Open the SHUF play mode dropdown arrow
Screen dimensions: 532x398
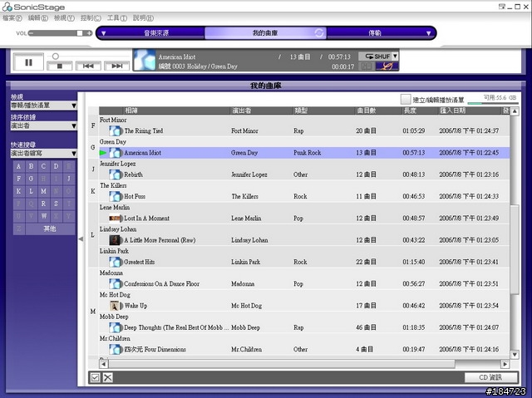point(395,57)
